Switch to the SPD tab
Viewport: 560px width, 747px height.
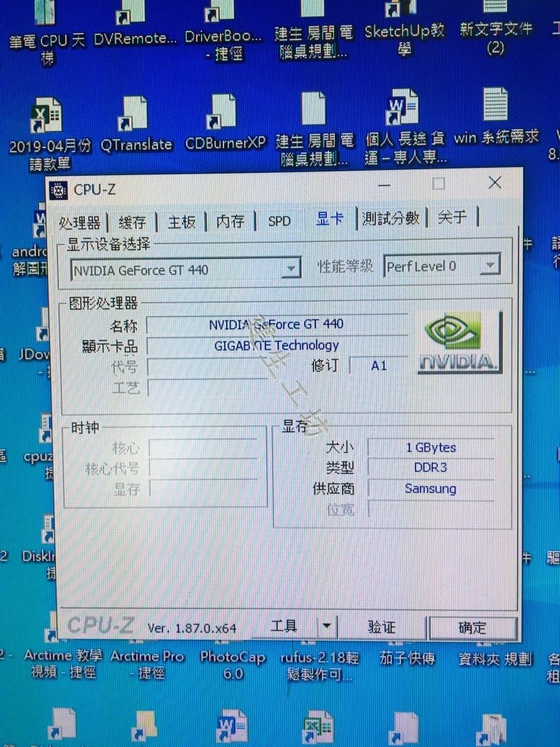(x=279, y=221)
